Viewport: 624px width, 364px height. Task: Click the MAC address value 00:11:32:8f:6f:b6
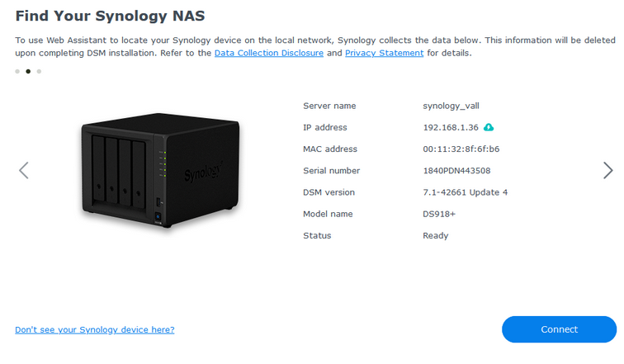(x=461, y=149)
